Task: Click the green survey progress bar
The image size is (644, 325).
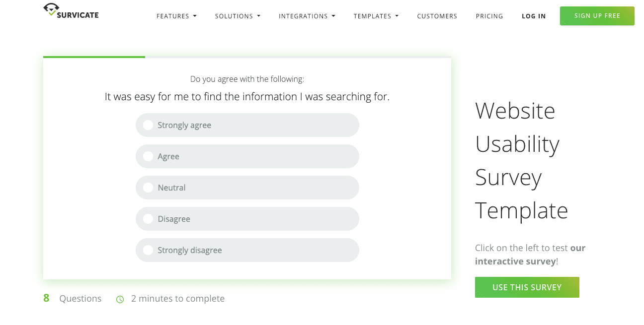Action: pyautogui.click(x=94, y=57)
